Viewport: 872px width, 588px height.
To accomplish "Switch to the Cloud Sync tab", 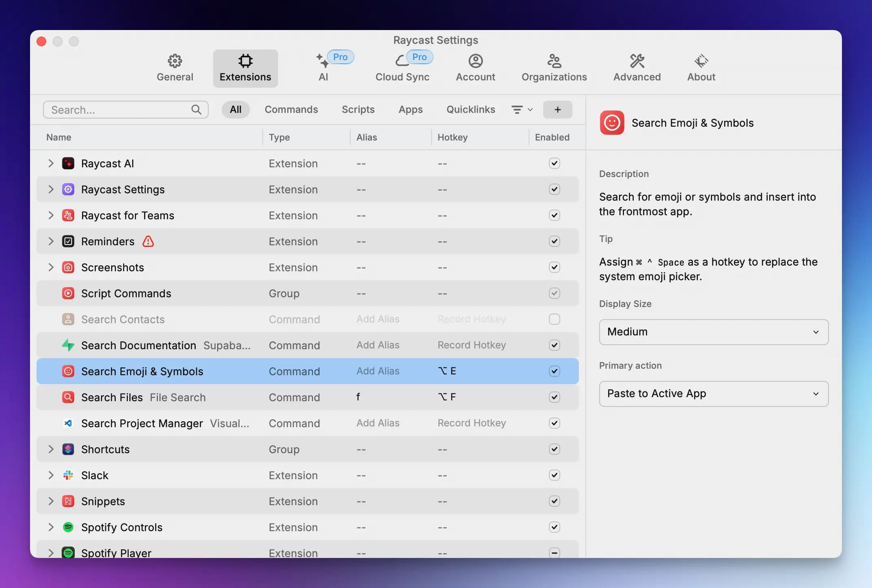I will tap(402, 68).
